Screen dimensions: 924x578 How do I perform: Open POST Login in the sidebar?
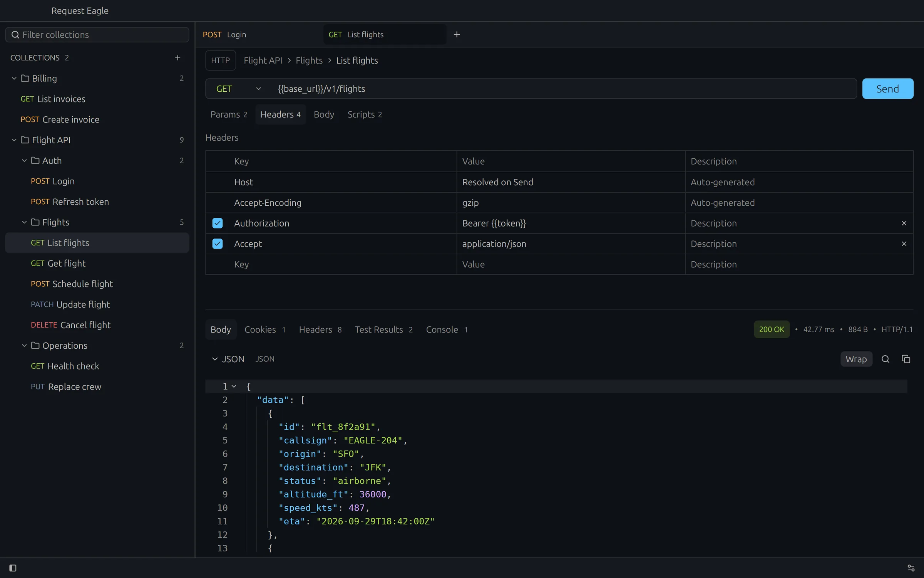[x=97, y=181]
